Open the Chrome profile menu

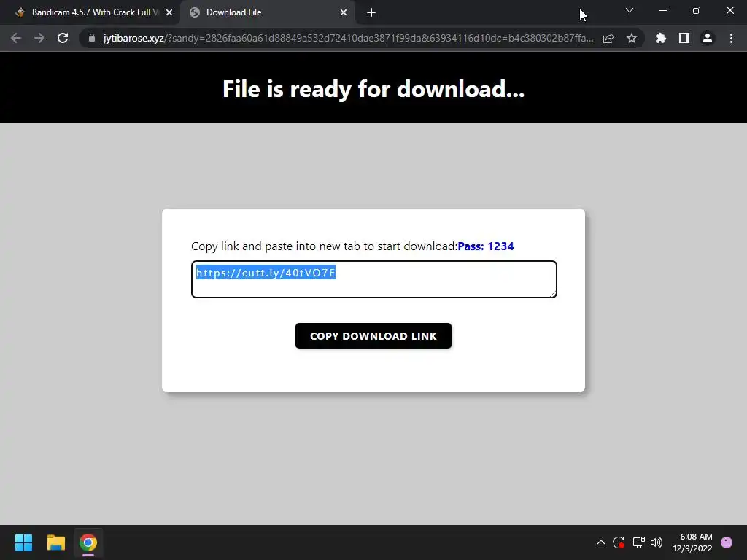[x=708, y=38]
